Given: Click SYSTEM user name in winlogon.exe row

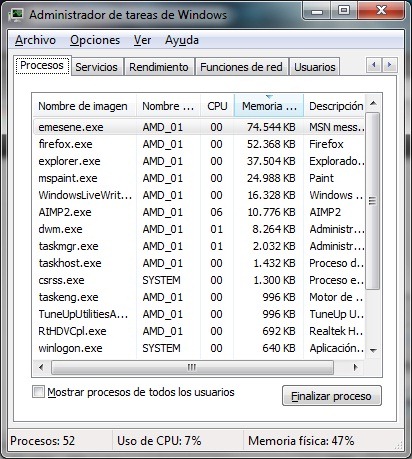Looking at the screenshot, I should pos(161,348).
